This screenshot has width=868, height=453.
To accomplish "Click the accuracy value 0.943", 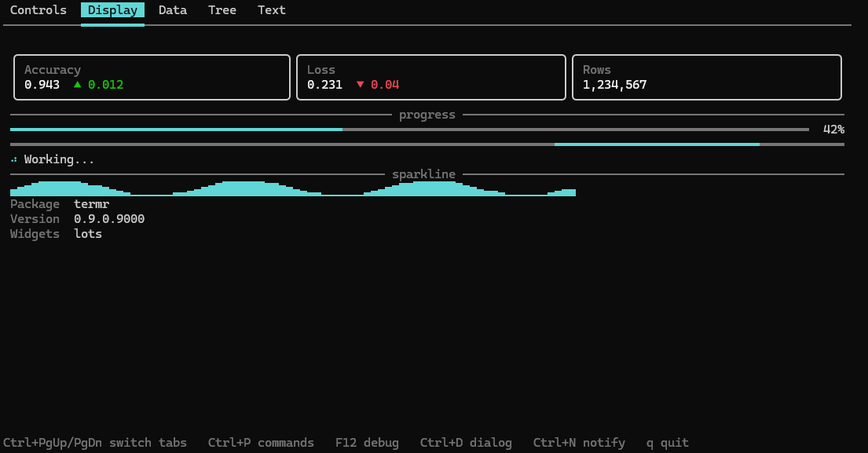I will (x=42, y=85).
